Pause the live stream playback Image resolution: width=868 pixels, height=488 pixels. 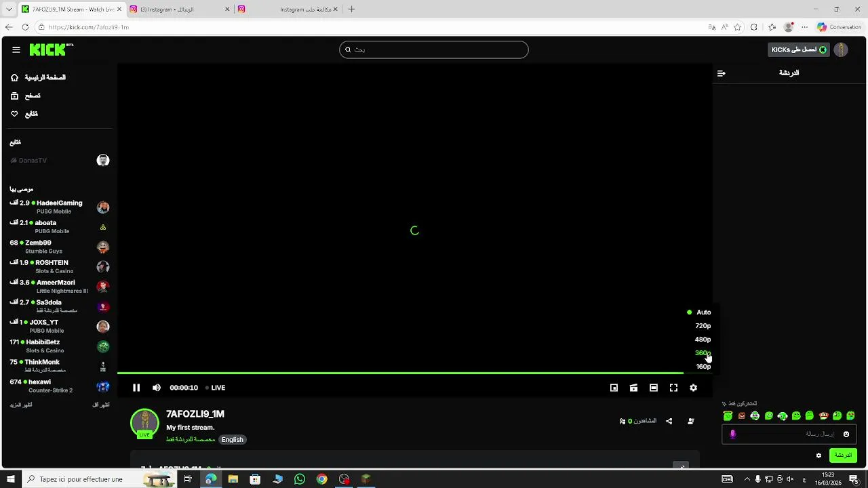pos(136,388)
